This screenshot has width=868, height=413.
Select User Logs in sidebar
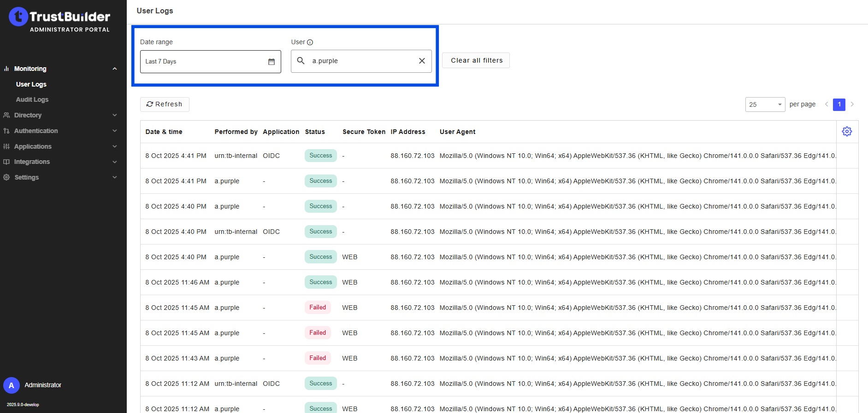point(31,84)
